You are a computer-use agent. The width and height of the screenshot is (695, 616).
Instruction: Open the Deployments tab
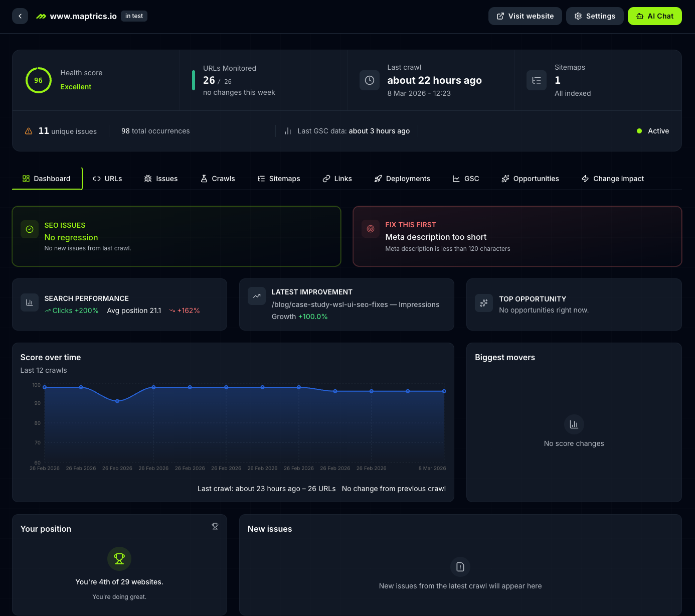coord(402,179)
